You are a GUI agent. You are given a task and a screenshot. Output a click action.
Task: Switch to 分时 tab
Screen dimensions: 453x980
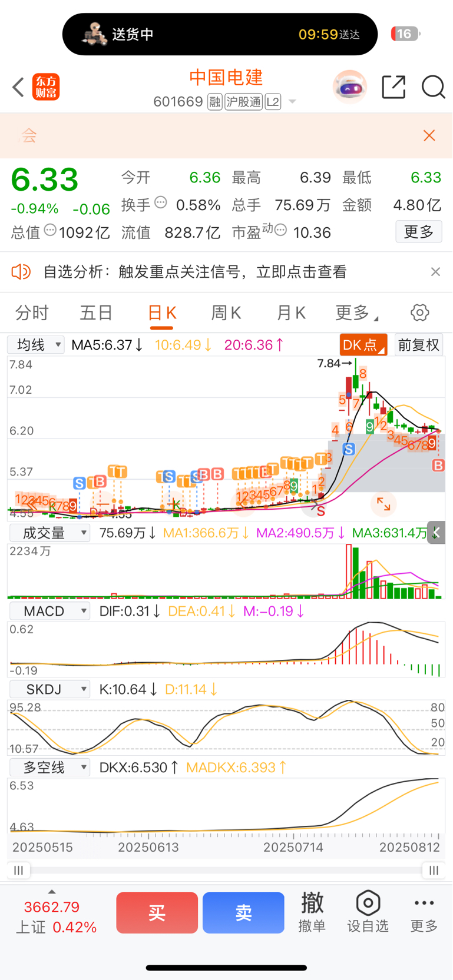[32, 313]
